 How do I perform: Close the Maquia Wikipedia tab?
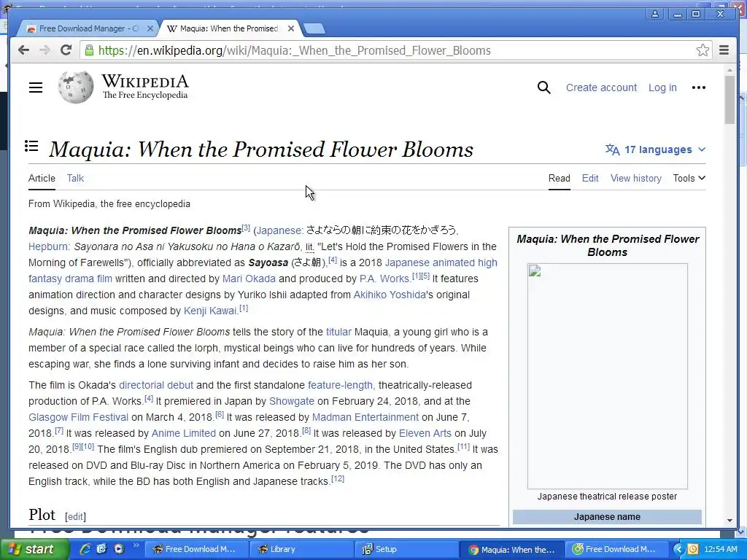pyautogui.click(x=291, y=28)
